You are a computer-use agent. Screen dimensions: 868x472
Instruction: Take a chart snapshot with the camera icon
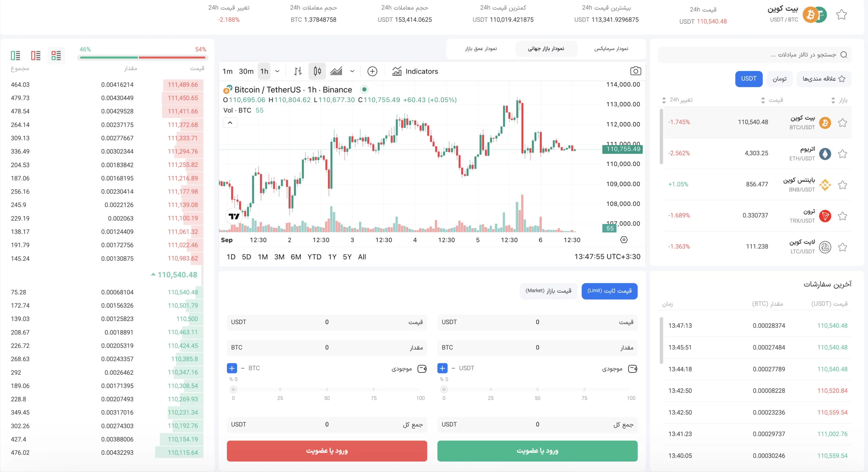(x=635, y=71)
